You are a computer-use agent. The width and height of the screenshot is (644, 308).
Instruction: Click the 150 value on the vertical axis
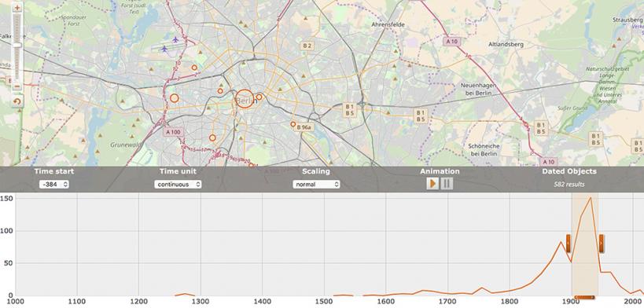coord(7,198)
